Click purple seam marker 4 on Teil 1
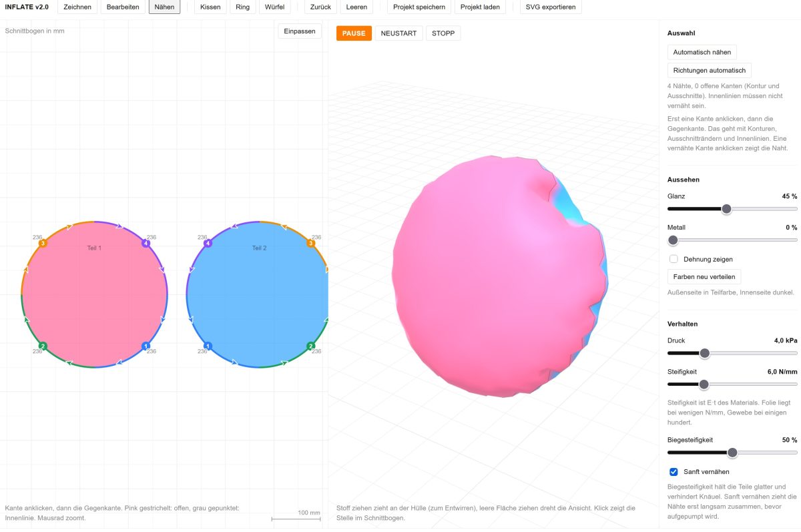 [x=146, y=244]
